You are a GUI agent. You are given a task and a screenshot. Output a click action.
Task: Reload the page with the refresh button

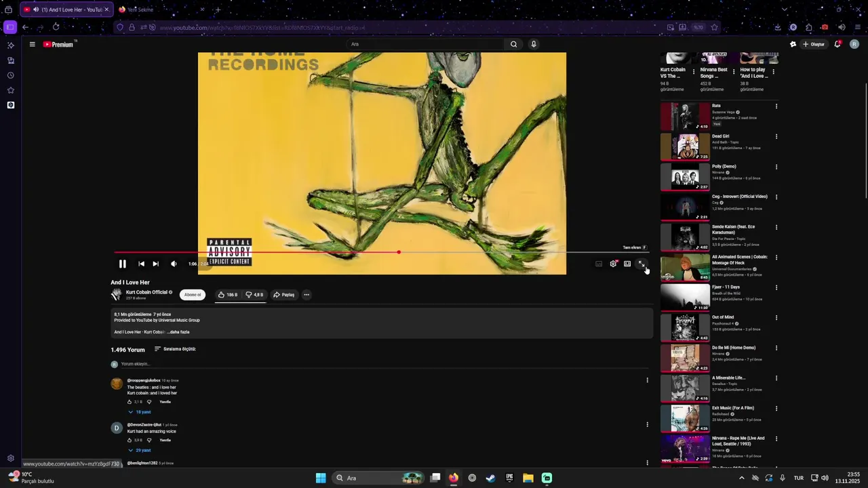56,27
